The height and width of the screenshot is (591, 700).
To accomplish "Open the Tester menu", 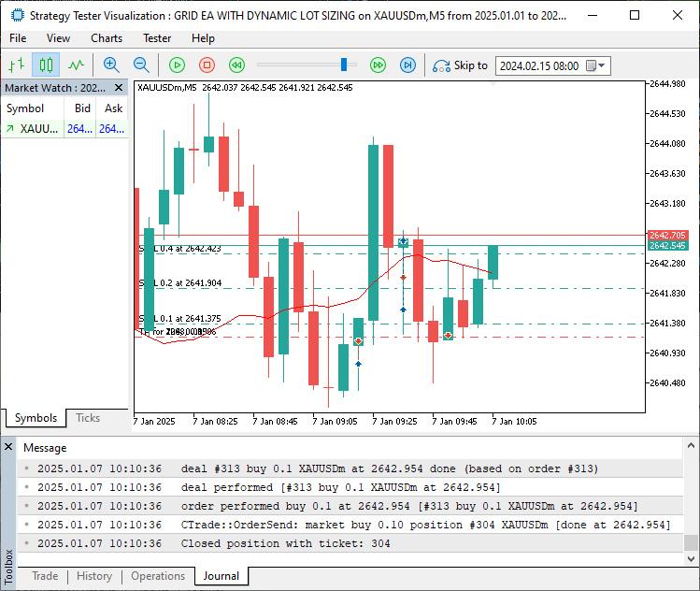I will (156, 38).
